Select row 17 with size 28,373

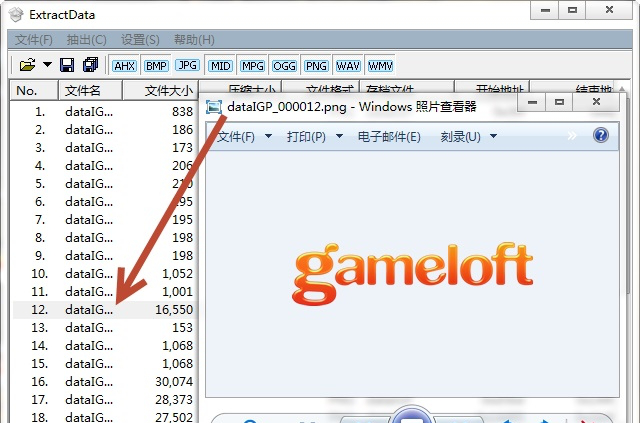click(x=104, y=399)
